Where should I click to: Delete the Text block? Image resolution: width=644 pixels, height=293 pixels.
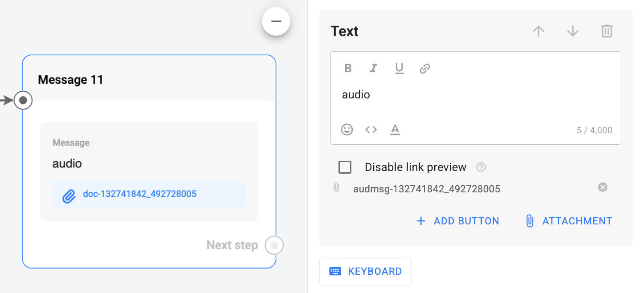(607, 31)
